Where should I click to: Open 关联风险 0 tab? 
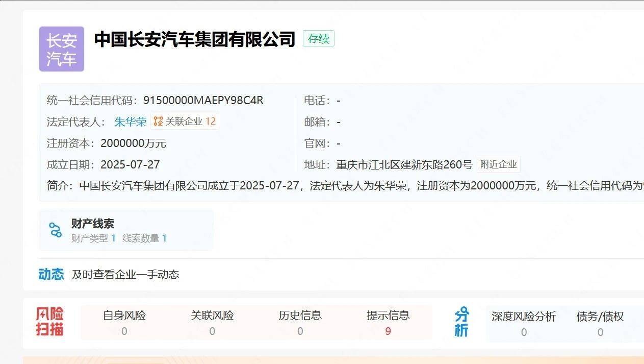point(212,323)
